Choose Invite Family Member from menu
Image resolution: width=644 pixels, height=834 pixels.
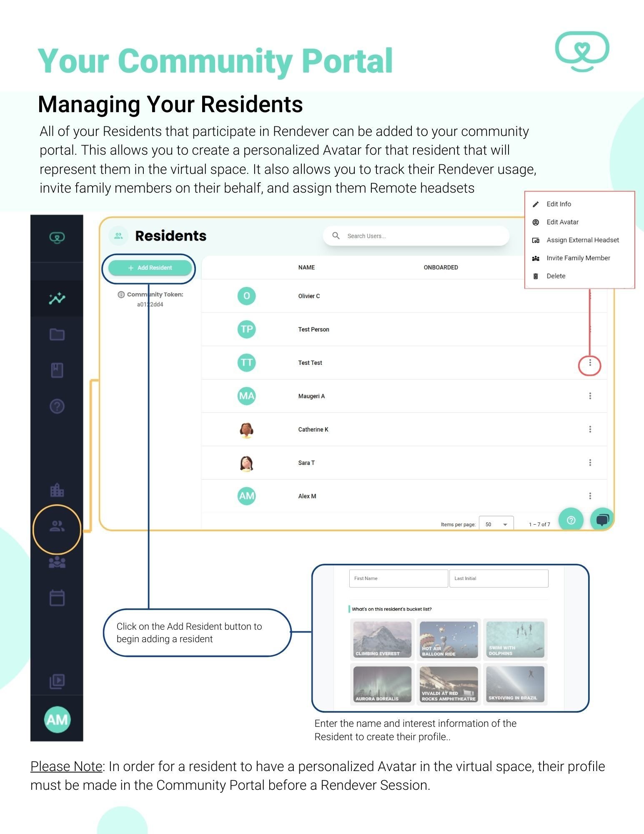578,258
